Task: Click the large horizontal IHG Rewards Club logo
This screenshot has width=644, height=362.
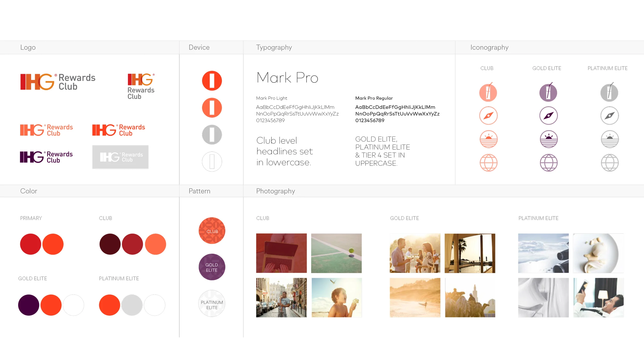Action: coord(58,82)
